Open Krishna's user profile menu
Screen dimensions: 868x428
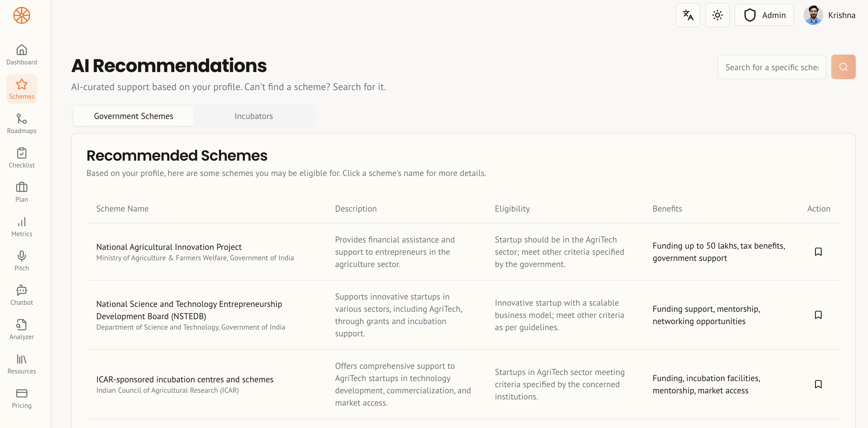tap(829, 15)
